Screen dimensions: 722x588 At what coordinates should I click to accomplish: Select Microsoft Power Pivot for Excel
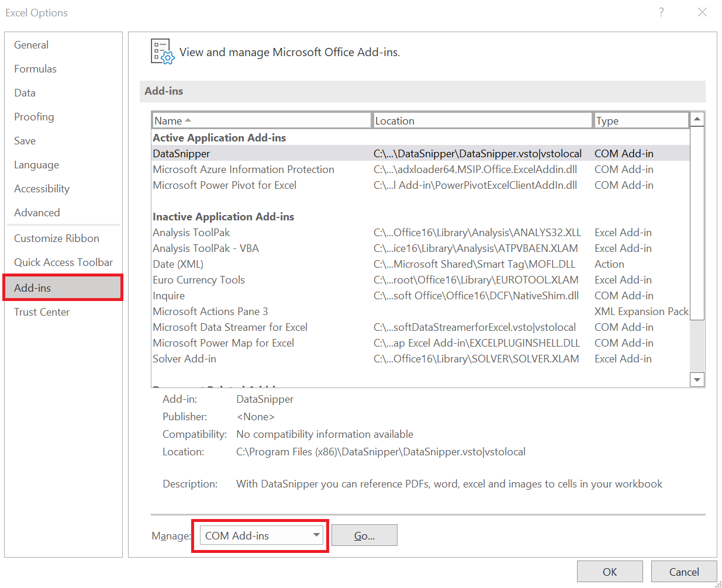[x=420, y=185]
